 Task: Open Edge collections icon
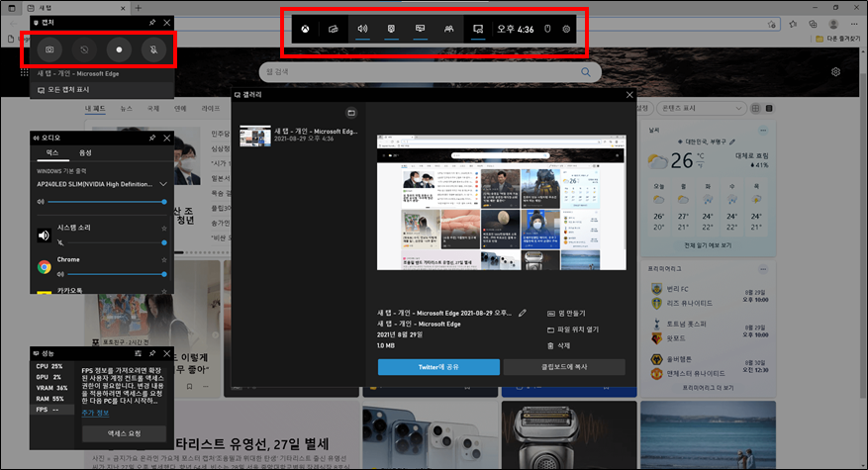(813, 25)
